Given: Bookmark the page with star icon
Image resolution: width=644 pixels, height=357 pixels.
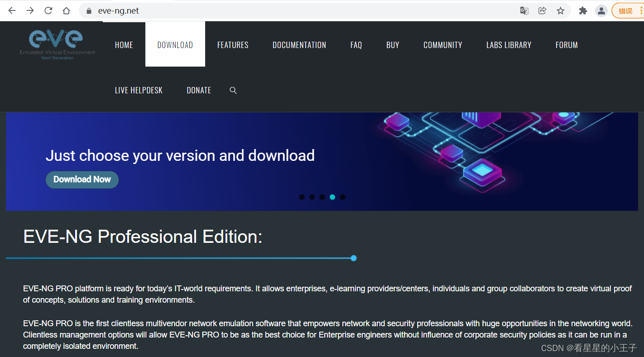Looking at the screenshot, I should 560,10.
